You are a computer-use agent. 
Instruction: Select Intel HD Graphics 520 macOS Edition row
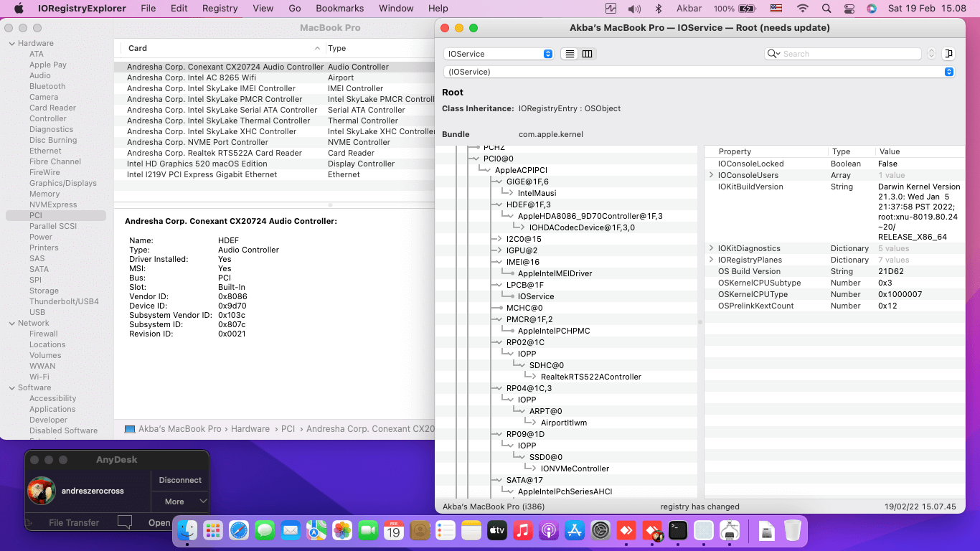point(274,164)
